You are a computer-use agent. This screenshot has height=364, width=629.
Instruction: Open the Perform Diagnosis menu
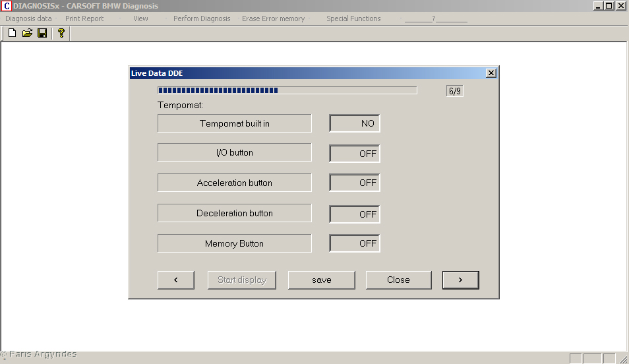(202, 18)
